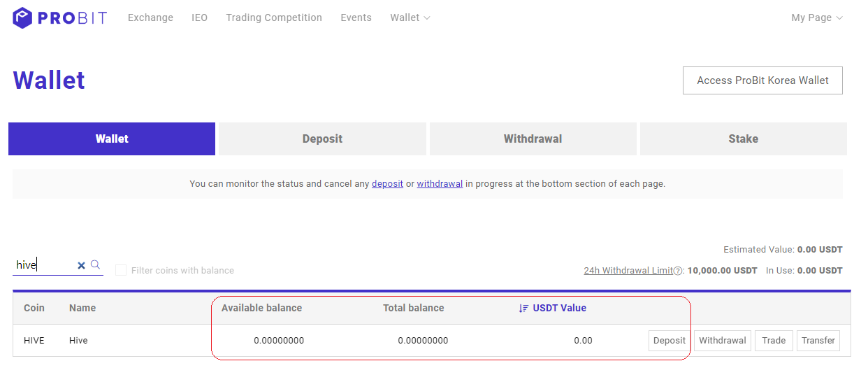Click the 10,000.00 USDT limit value

point(723,271)
